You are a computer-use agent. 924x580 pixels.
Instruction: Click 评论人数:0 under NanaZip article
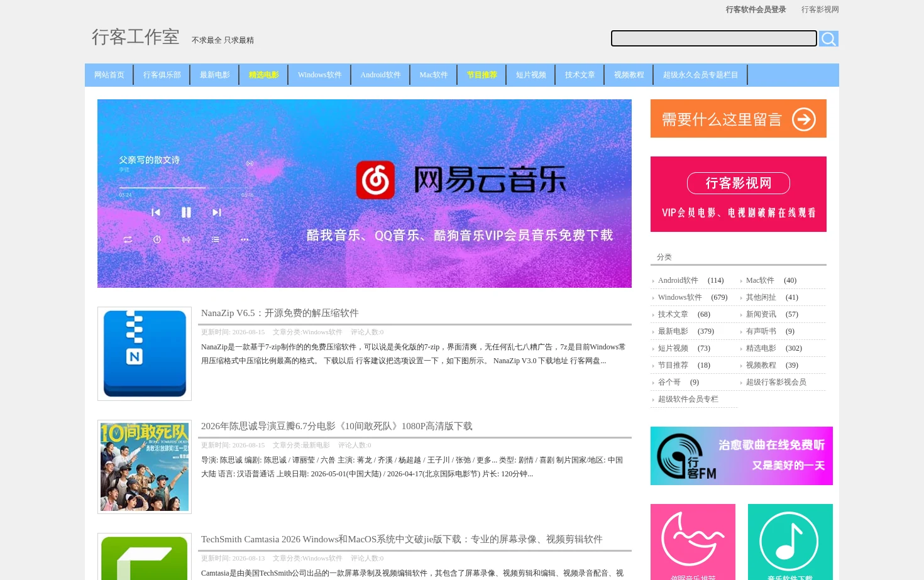coord(367,332)
